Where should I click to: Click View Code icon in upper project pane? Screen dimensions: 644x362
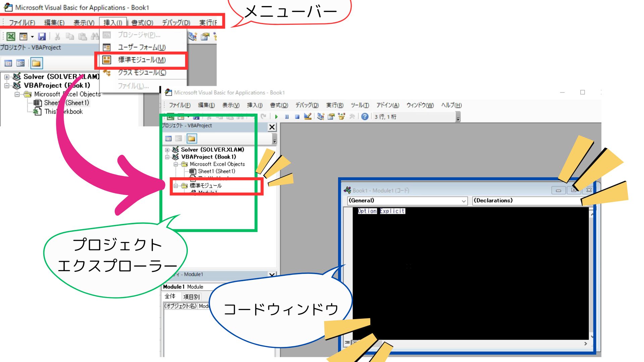click(x=8, y=63)
